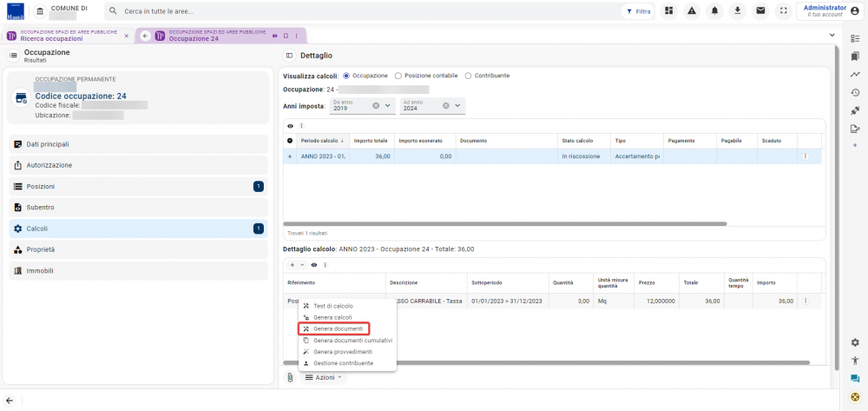This screenshot has height=411, width=868.
Task: Expand the ANNO 2023 row with plus
Action: (x=290, y=156)
